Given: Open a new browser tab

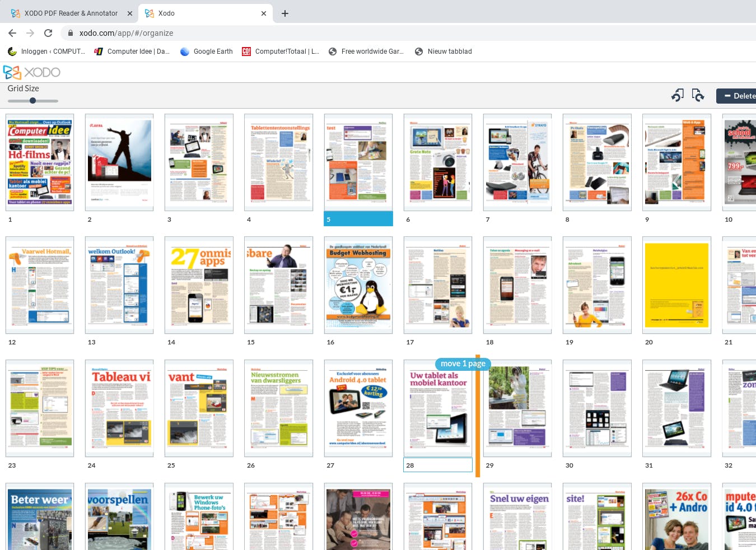Looking at the screenshot, I should 285,13.
